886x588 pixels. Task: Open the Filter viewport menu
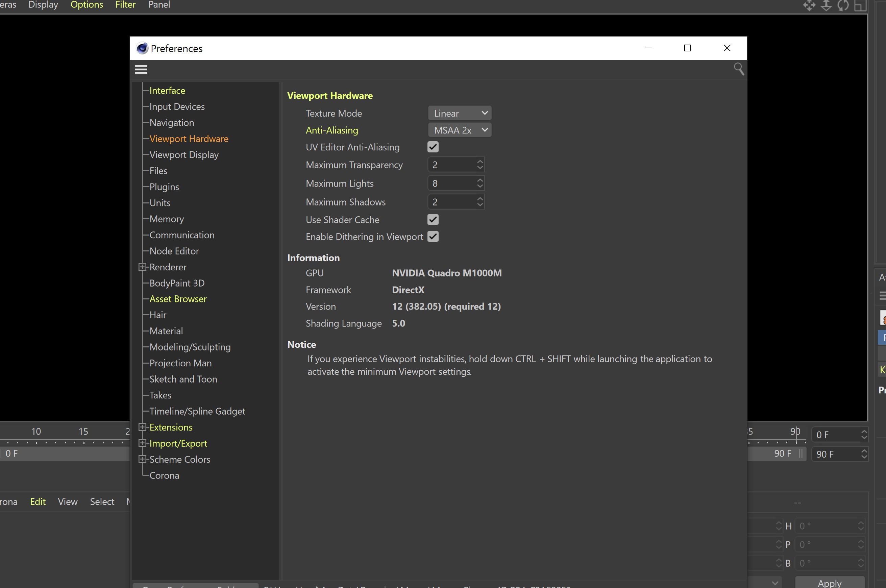pos(125,5)
